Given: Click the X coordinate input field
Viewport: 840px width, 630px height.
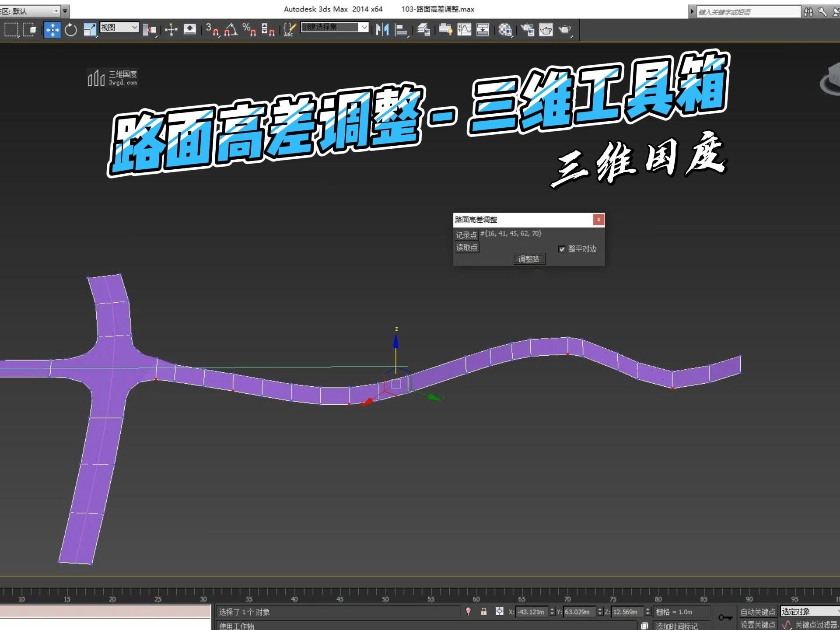Looking at the screenshot, I should click(x=531, y=612).
